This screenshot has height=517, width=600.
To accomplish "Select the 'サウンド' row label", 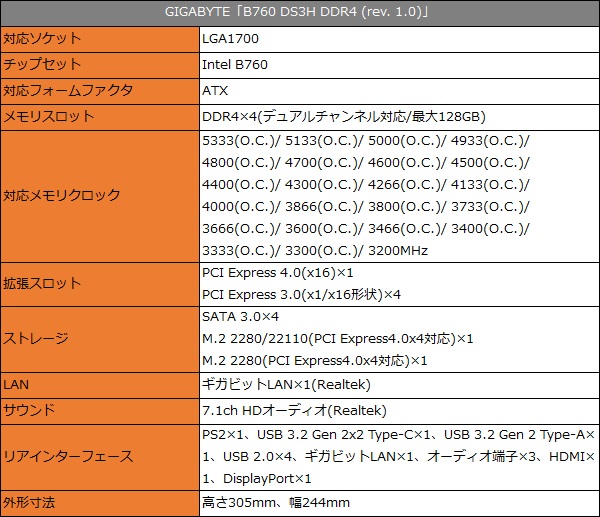I will [x=29, y=410].
